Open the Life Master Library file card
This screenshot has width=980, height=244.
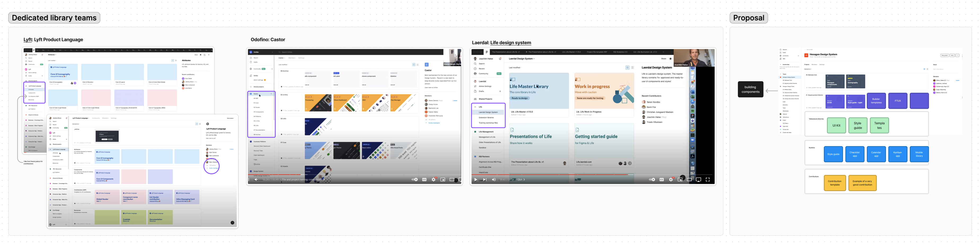(539, 95)
